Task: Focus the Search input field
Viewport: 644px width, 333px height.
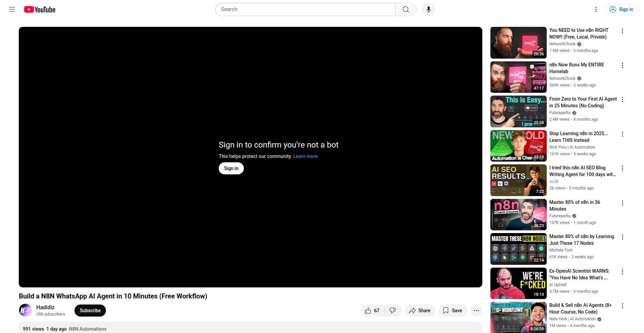Action: pyautogui.click(x=305, y=9)
